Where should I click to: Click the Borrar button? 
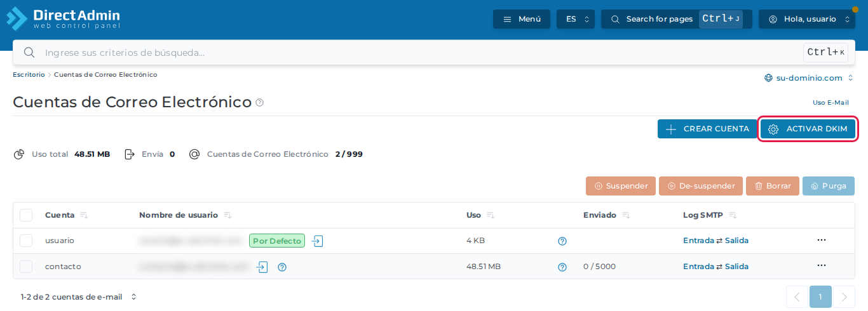(x=772, y=186)
